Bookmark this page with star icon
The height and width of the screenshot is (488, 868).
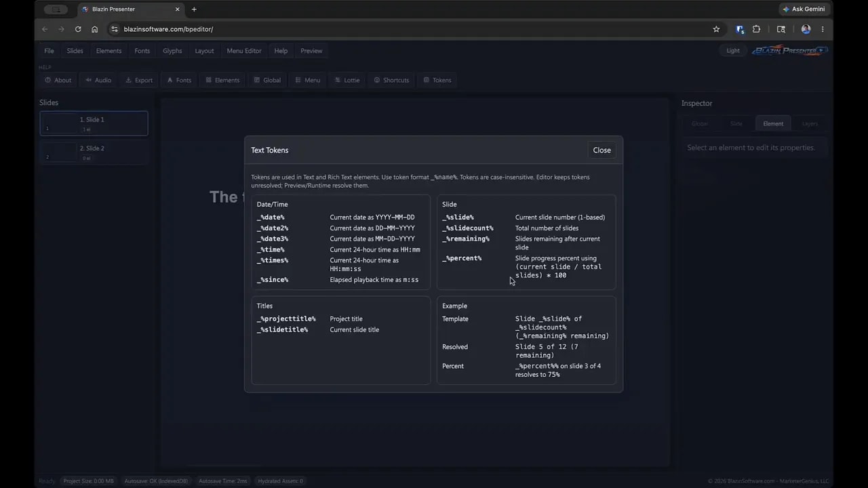(x=716, y=29)
